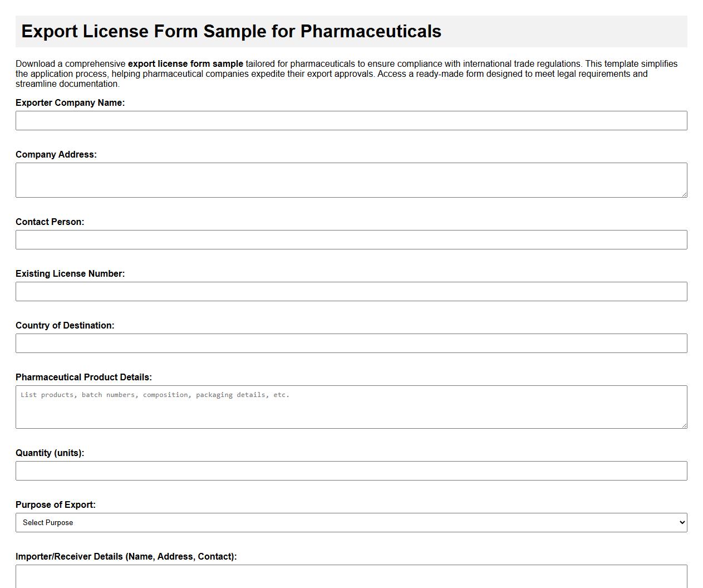Click the Purpose of Export label
703x588 pixels.
(x=56, y=504)
